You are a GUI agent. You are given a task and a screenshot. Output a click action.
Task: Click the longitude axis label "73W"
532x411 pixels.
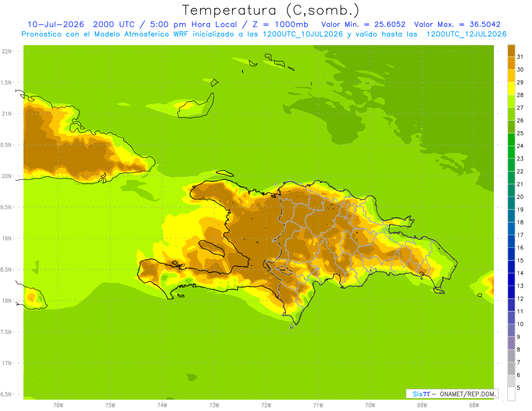pos(214,405)
